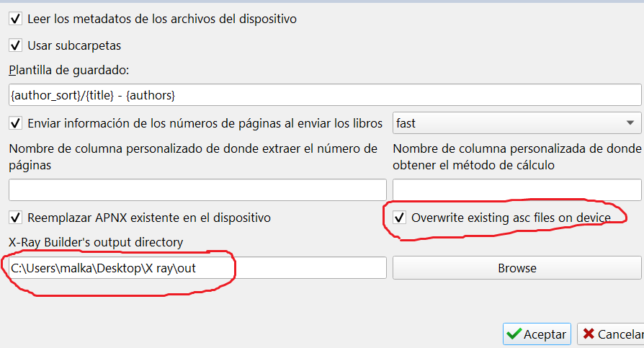
Task: Click the arrow of the 'fast' combo box
Action: (631, 123)
